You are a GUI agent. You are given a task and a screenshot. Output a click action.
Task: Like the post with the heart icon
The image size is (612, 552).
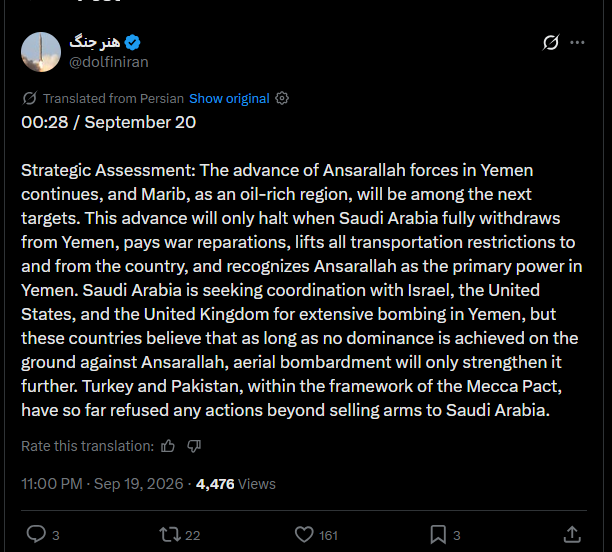click(304, 534)
